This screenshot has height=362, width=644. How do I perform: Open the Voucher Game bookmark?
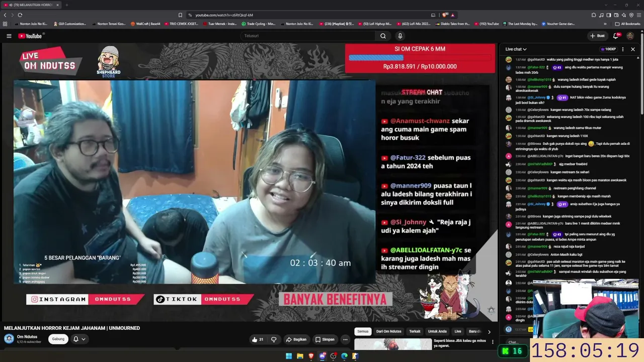(x=558, y=24)
